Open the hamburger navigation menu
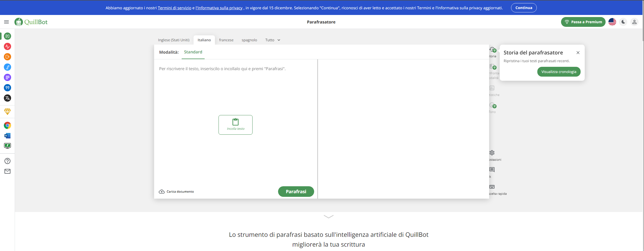The width and height of the screenshot is (644, 251). click(x=6, y=22)
